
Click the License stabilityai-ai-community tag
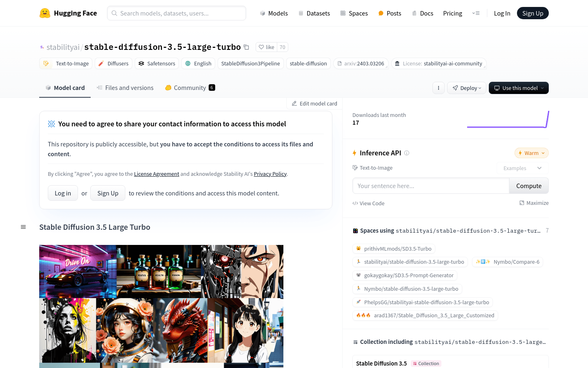439,63
